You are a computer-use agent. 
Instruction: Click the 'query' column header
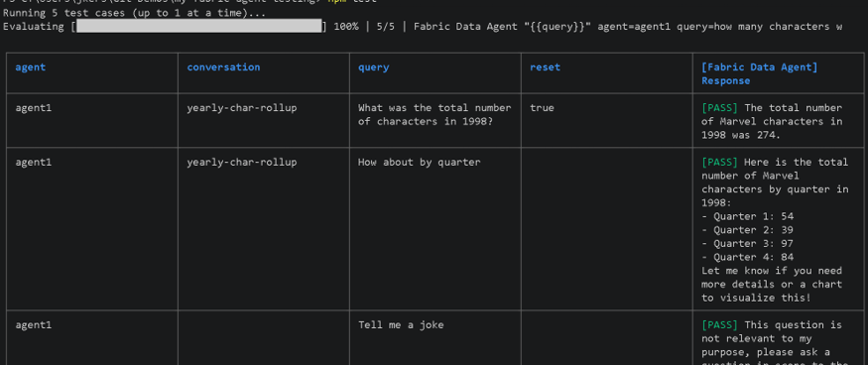[374, 67]
